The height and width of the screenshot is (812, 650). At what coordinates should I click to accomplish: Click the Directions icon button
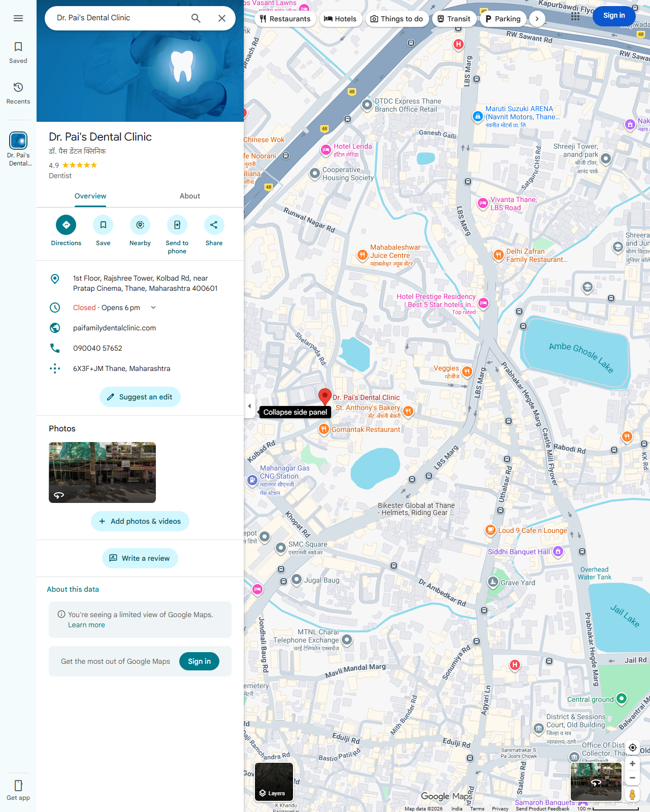(66, 225)
